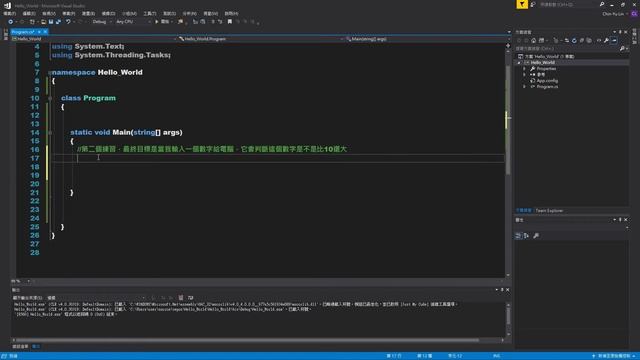Click the Solution Explorer search magnifier icon

[622, 49]
